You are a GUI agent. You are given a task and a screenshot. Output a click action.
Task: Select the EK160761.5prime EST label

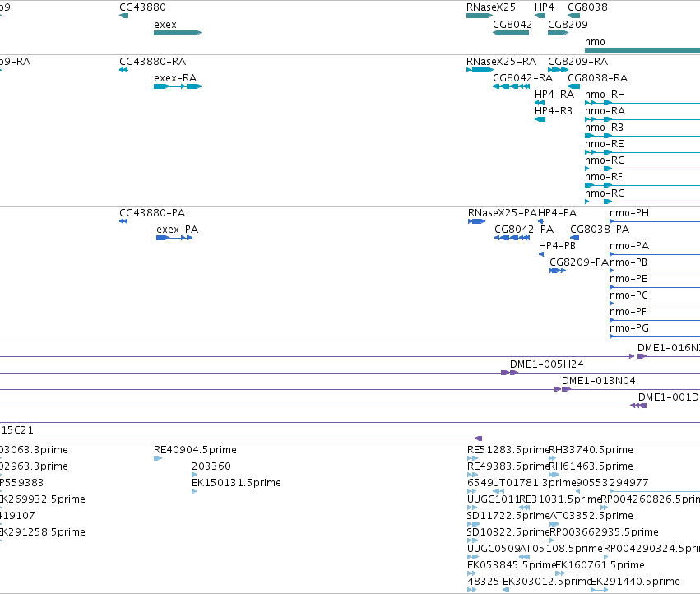(600, 566)
